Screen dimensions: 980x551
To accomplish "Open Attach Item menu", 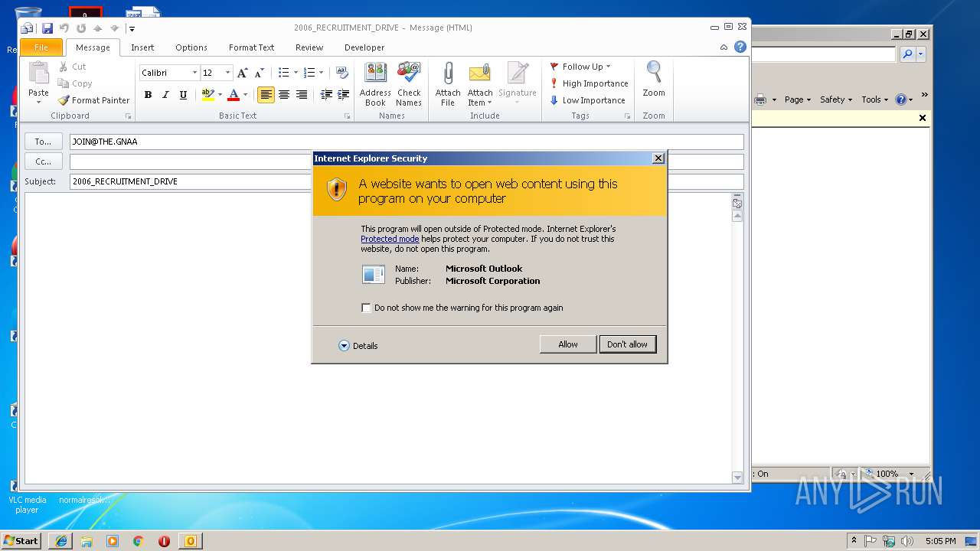I will [x=480, y=84].
